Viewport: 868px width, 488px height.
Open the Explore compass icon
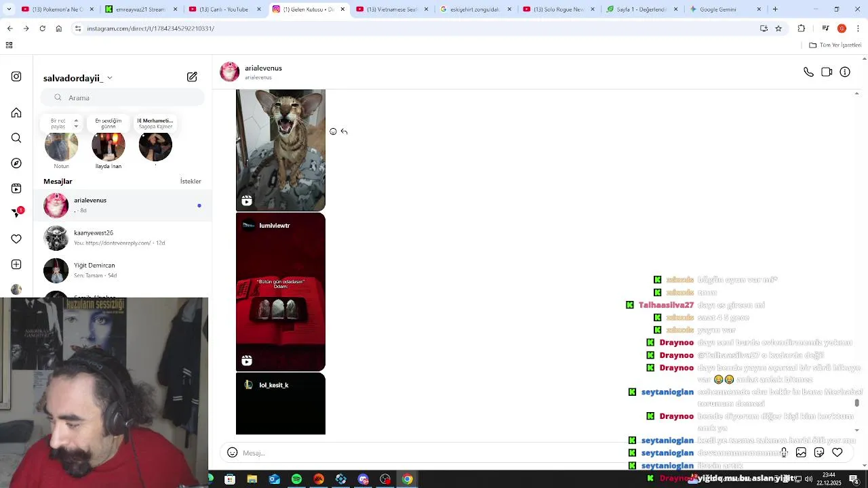tap(16, 163)
